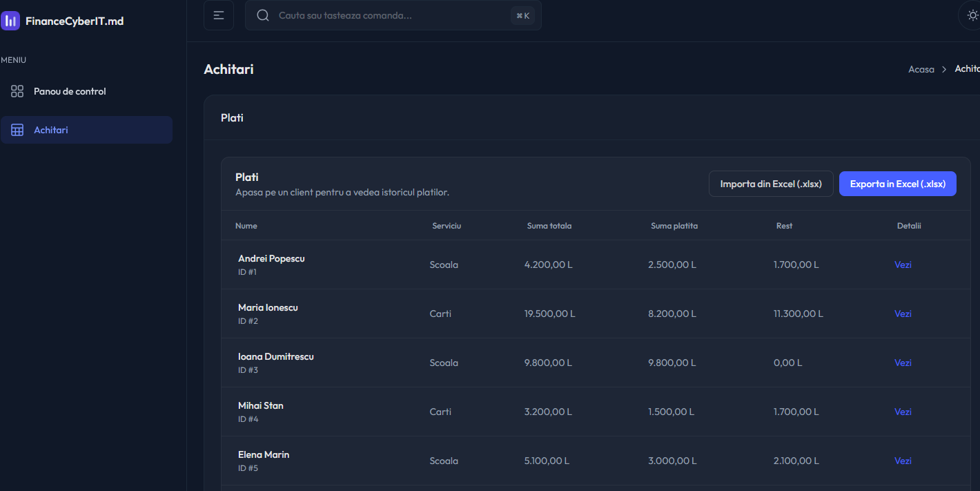980x491 pixels.
Task: Open Panou de control menu item
Action: click(x=70, y=91)
